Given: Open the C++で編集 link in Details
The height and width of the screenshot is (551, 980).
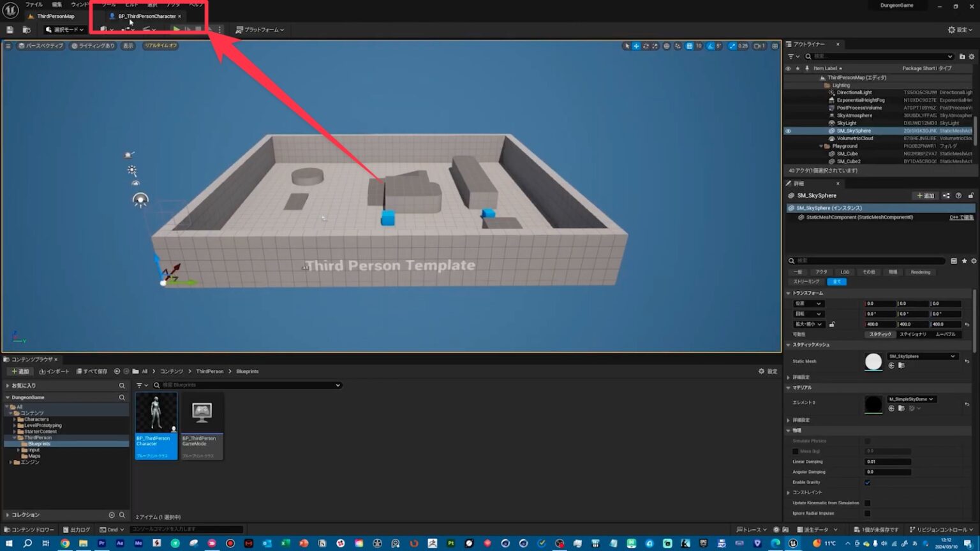Looking at the screenshot, I should (961, 217).
